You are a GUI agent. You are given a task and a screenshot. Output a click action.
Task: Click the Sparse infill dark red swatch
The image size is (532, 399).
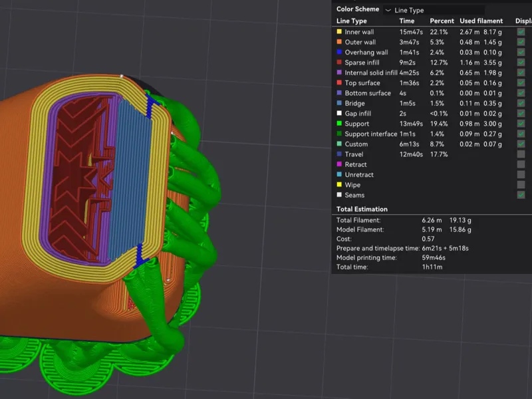click(339, 62)
